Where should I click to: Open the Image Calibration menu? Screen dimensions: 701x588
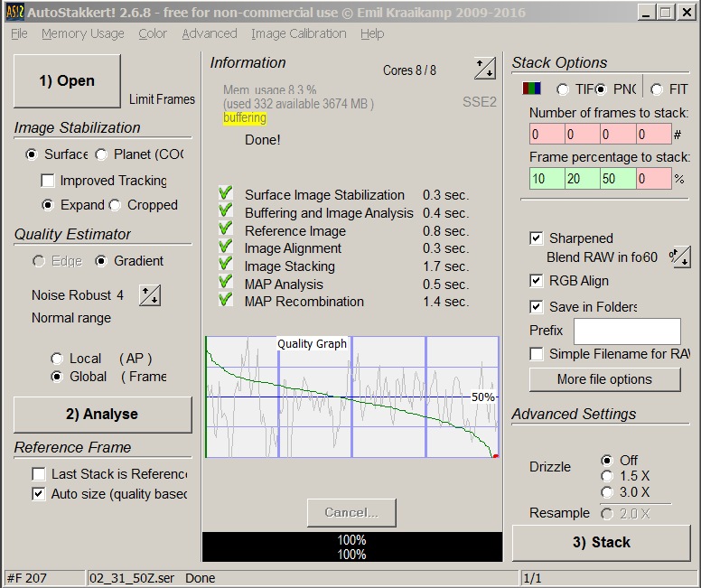299,33
